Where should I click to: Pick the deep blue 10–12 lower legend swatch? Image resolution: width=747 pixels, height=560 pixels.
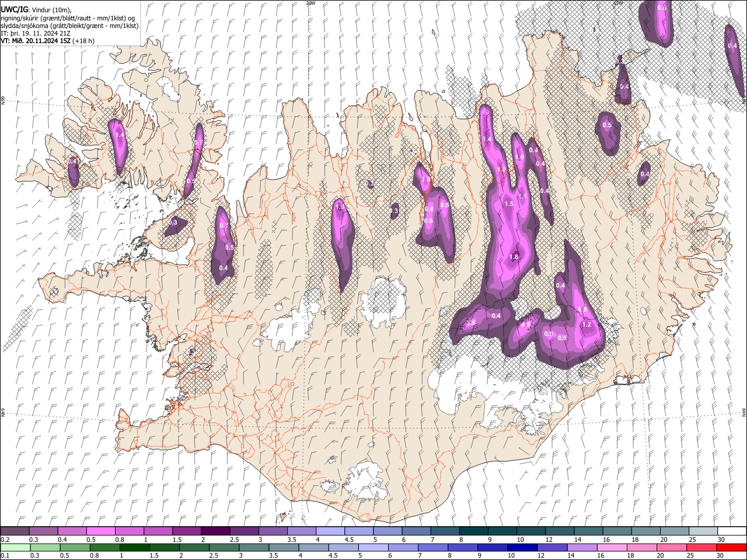point(522,547)
